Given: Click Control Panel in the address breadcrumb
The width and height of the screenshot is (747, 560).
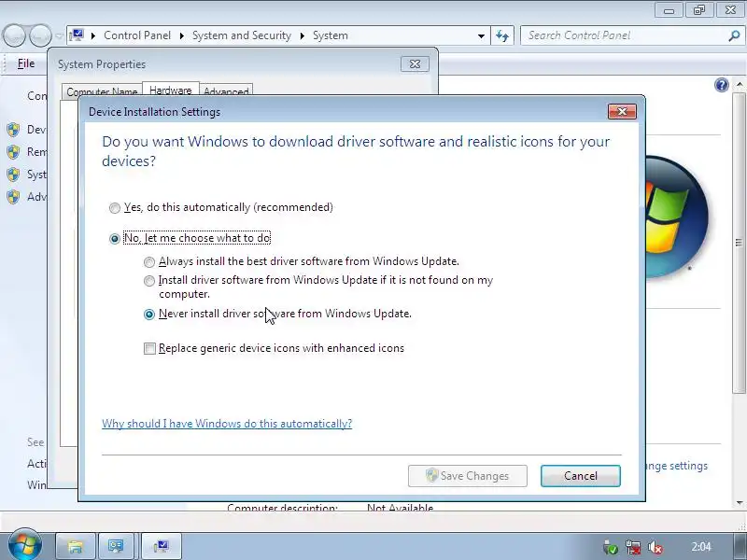Looking at the screenshot, I should pos(137,35).
